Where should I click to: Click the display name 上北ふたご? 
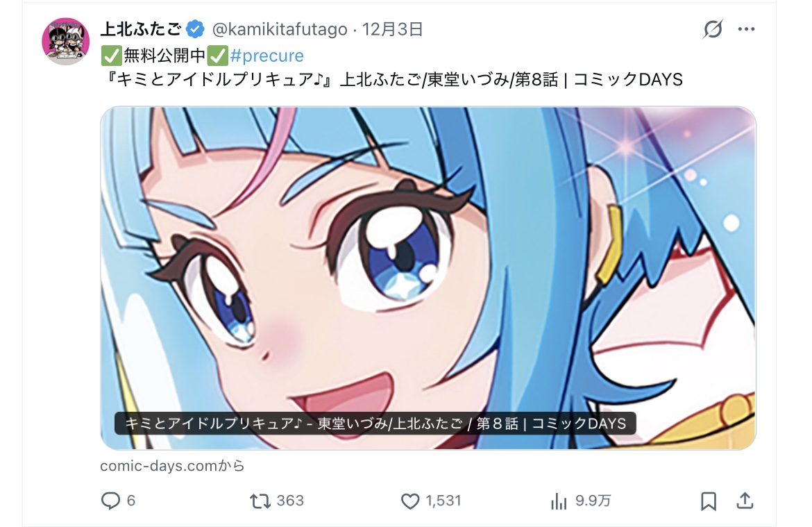click(x=141, y=29)
